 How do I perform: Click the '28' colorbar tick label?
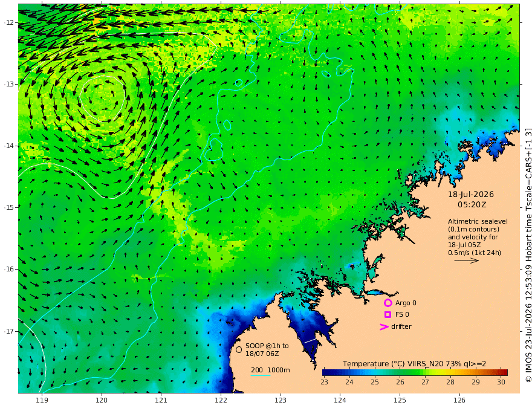coord(450,382)
